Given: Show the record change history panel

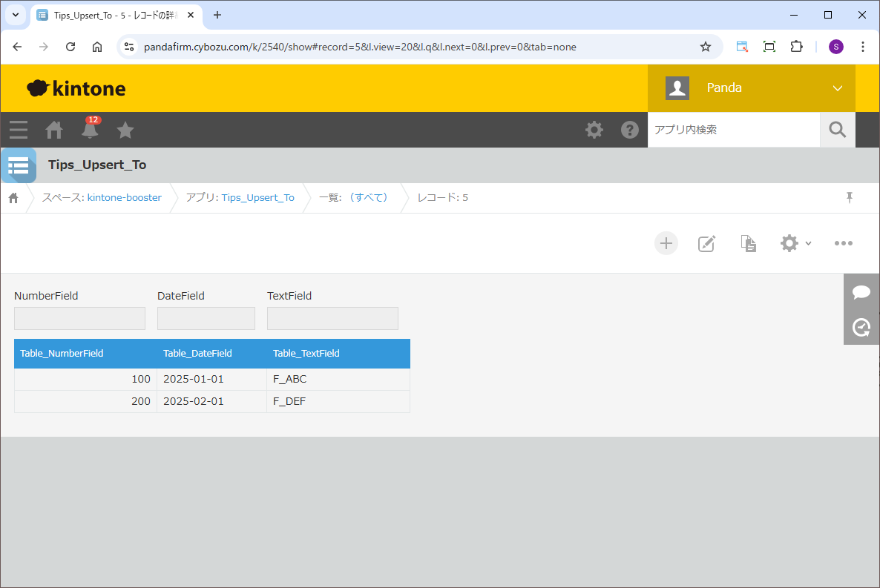Looking at the screenshot, I should [861, 327].
